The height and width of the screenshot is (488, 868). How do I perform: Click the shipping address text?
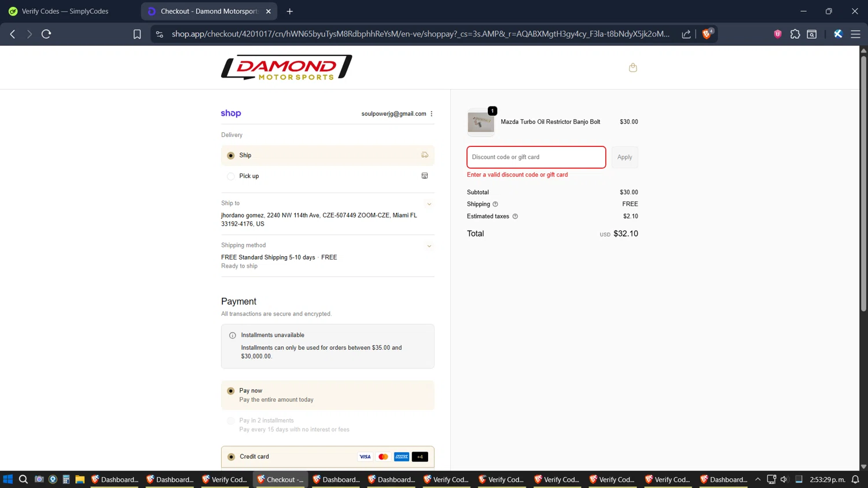tap(319, 220)
